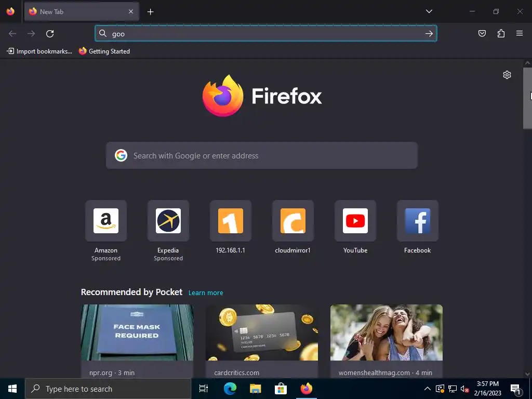The image size is (532, 399).
Task: Open the YouTube shortcut tile
Action: (355, 221)
